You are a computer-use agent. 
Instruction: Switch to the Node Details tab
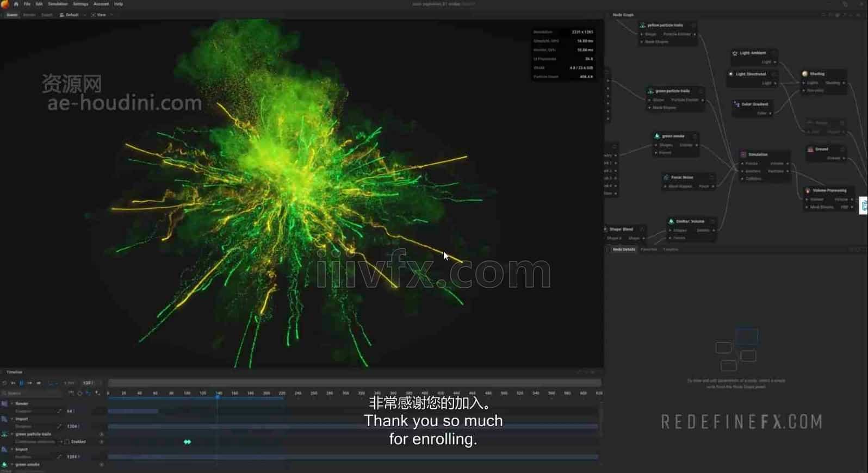(x=624, y=250)
